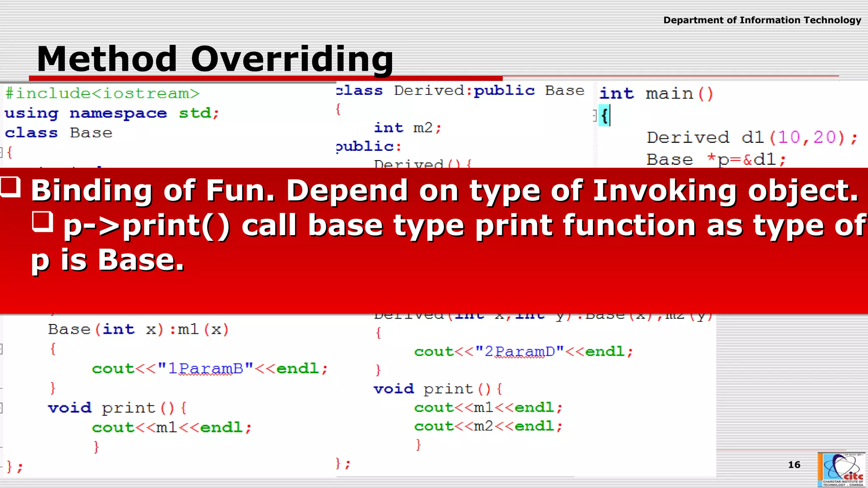
Task: Click the 'class Base' declaration
Action: click(x=58, y=133)
